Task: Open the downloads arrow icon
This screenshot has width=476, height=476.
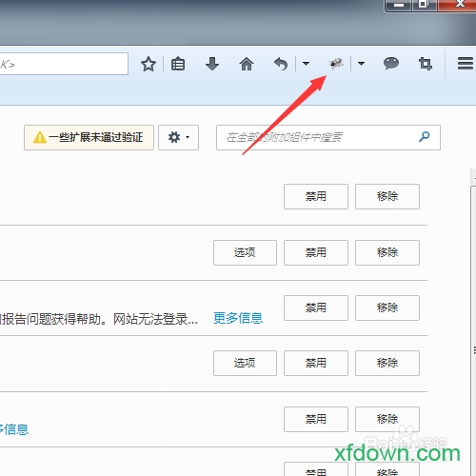Action: (x=212, y=64)
